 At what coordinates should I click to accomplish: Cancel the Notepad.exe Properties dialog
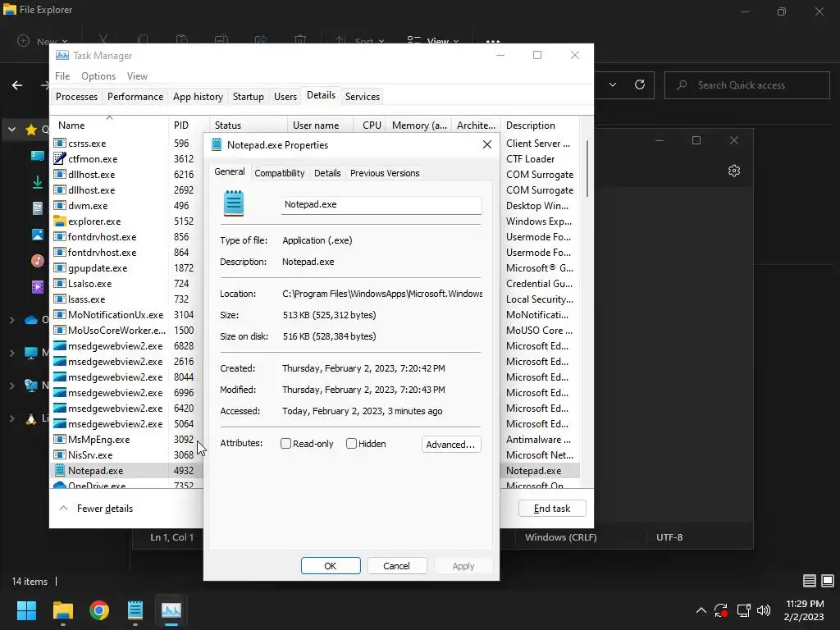pyautogui.click(x=396, y=566)
